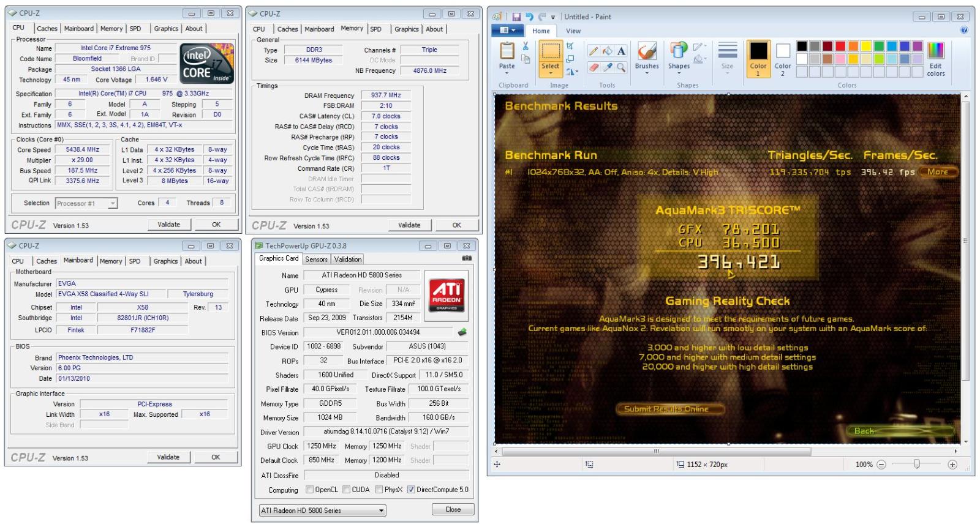Expand the Shapes dropdown arrow
The height and width of the screenshot is (527, 980).
click(679, 73)
